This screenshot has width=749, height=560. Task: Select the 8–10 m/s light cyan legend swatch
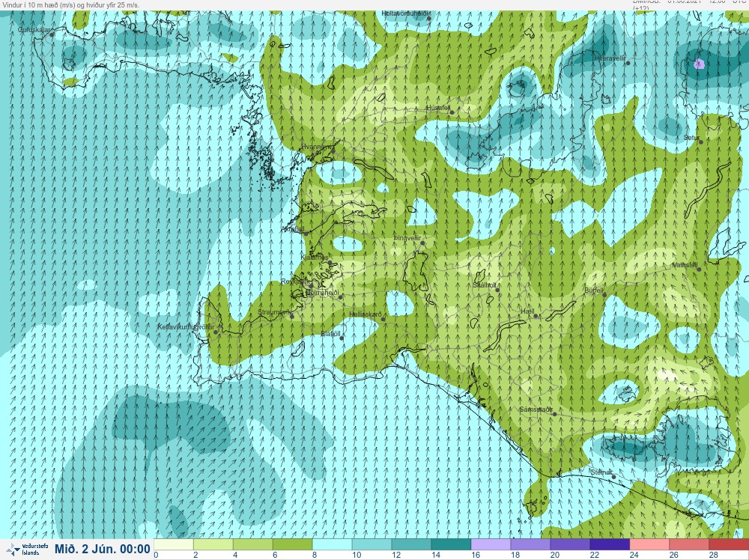point(332,545)
